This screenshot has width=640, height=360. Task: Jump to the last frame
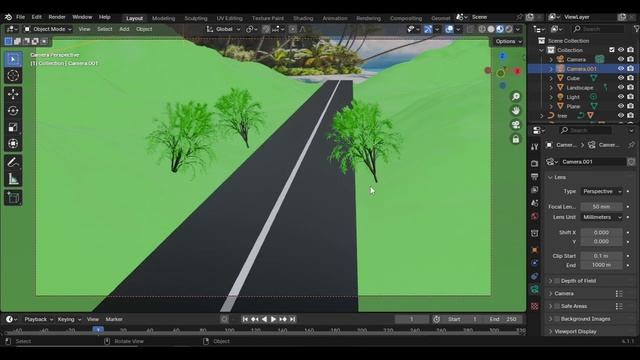[x=293, y=319]
